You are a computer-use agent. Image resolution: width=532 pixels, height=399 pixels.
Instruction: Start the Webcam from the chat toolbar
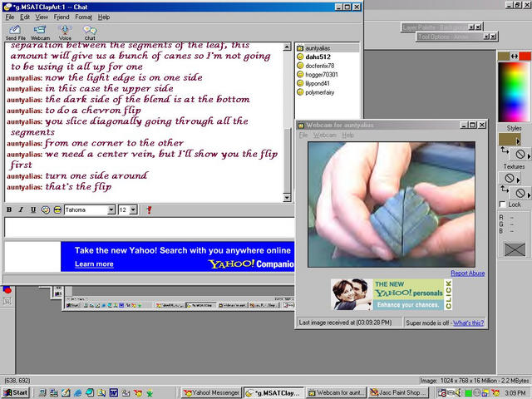click(40, 32)
